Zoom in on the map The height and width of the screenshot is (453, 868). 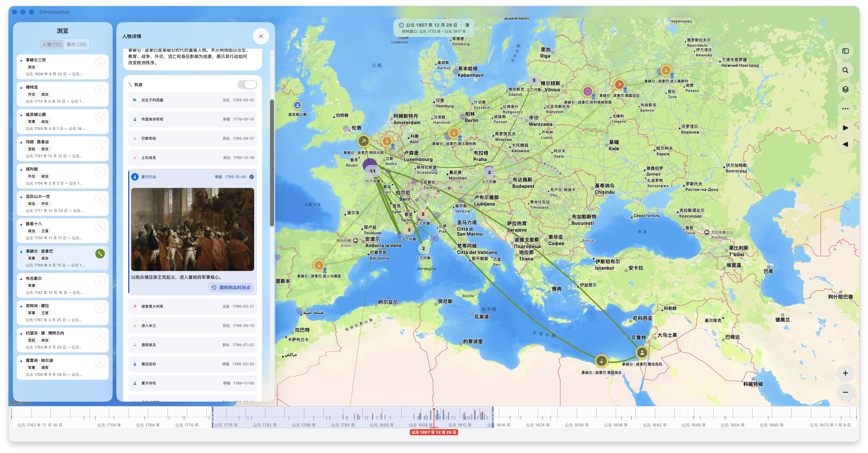click(x=845, y=373)
